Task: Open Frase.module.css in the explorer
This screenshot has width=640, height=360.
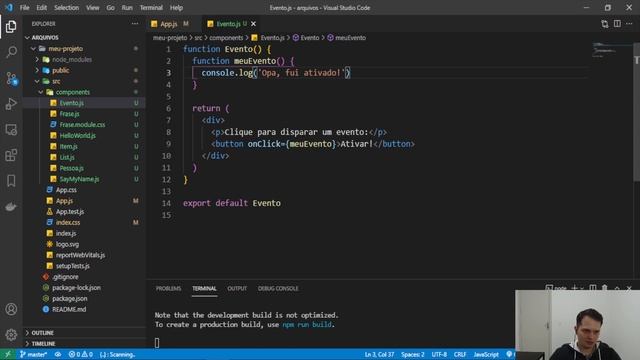Action: pos(82,124)
